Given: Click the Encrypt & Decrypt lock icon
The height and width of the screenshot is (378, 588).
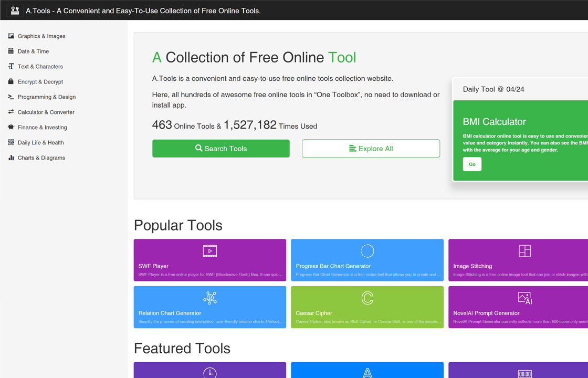Looking at the screenshot, I should click(11, 81).
